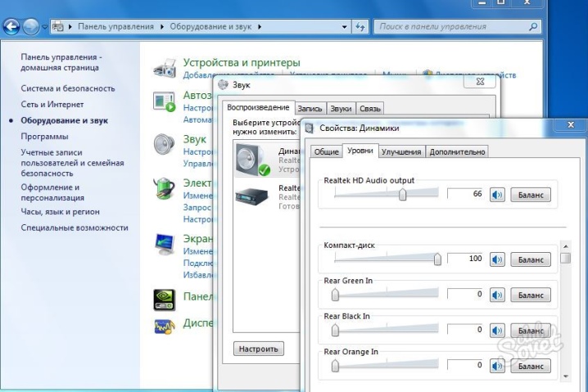
Task: Mute the Компакт-диск channel
Action: (497, 259)
